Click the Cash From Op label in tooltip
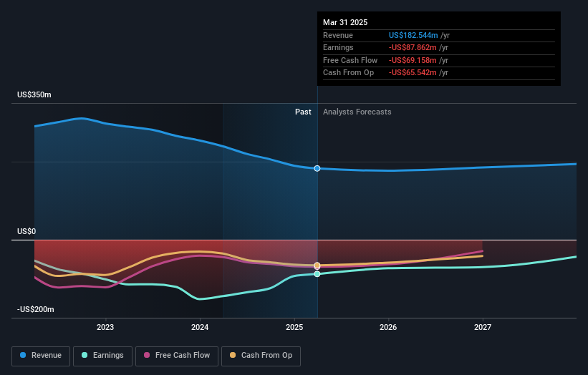The image size is (588, 375). [348, 73]
